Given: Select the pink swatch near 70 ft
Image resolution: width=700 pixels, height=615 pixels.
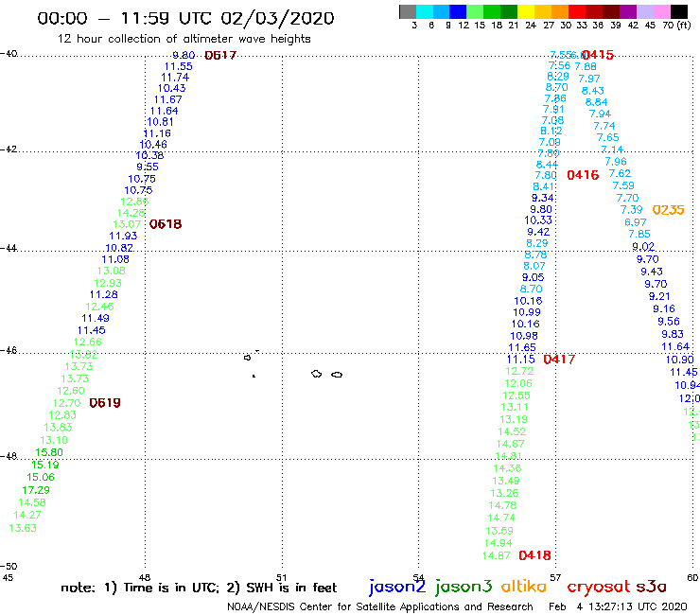Looking at the screenshot, I should coord(661,11).
